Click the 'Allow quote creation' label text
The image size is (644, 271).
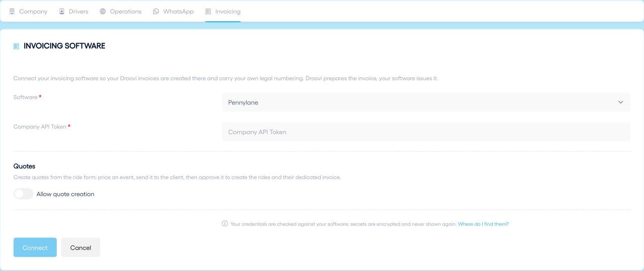tap(65, 194)
